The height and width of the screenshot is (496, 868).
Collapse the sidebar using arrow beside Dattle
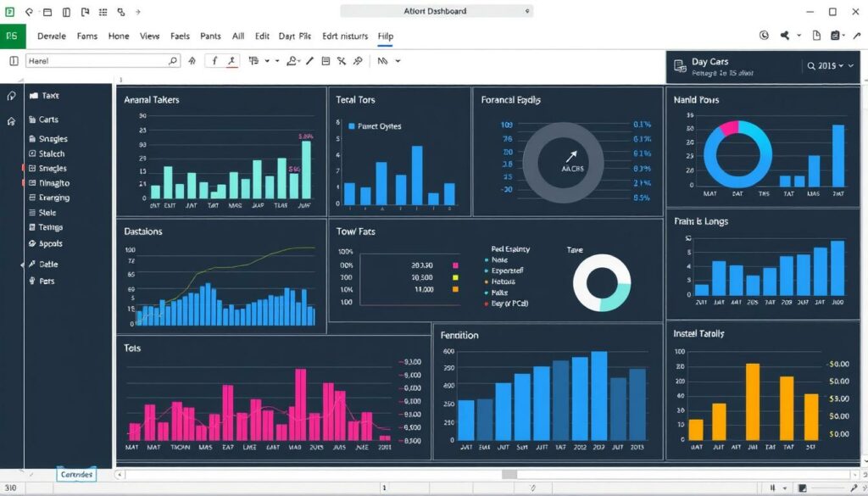pos(22,265)
